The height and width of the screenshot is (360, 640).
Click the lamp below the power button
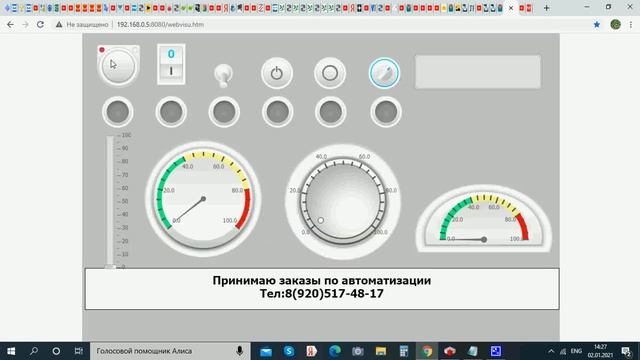click(x=277, y=112)
